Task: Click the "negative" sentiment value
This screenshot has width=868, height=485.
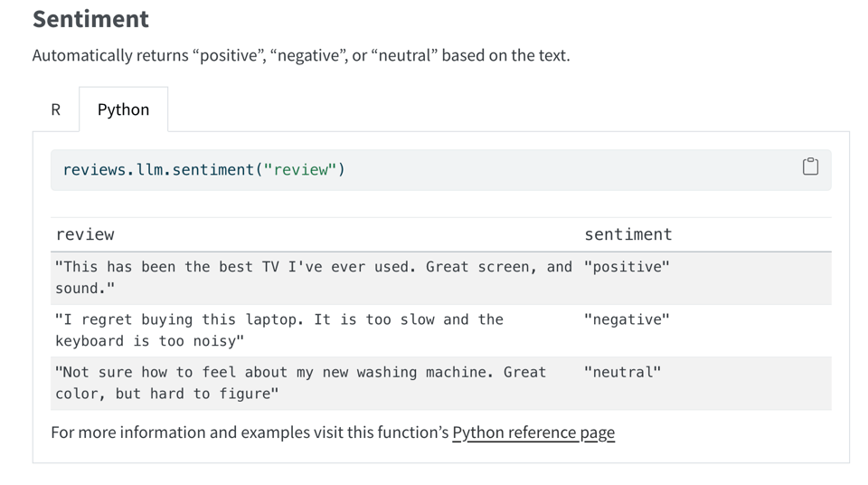Action: click(x=627, y=319)
